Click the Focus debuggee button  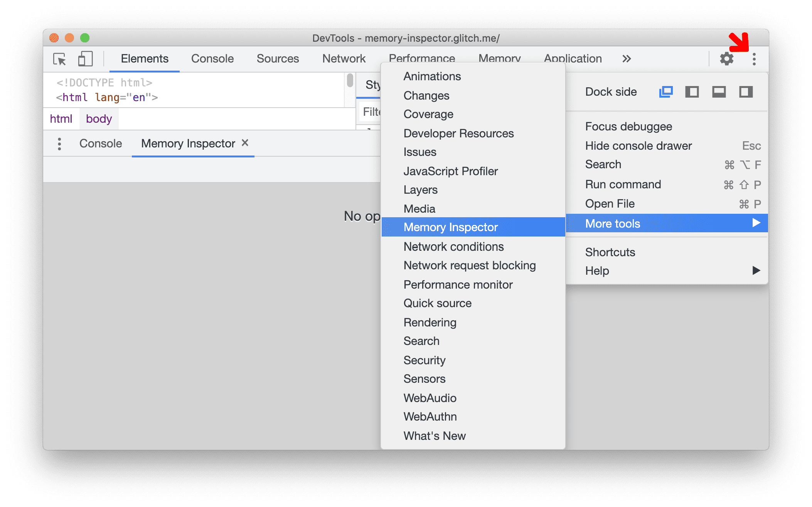click(629, 127)
